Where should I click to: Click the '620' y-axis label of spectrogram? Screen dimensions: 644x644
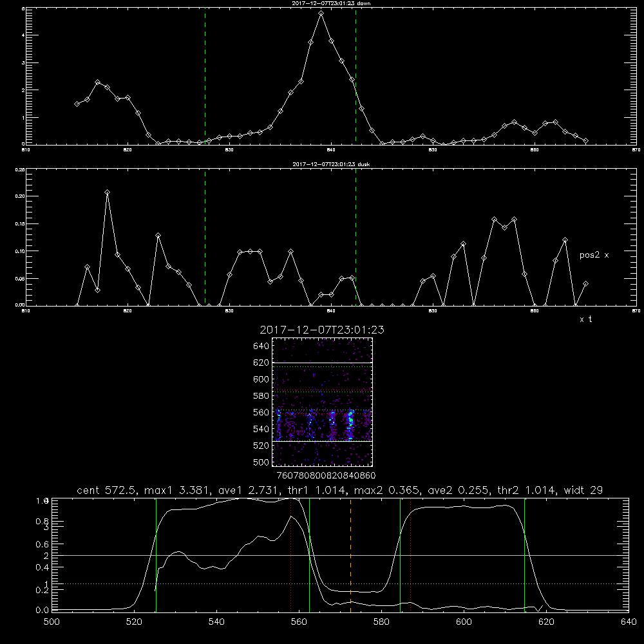point(261,363)
